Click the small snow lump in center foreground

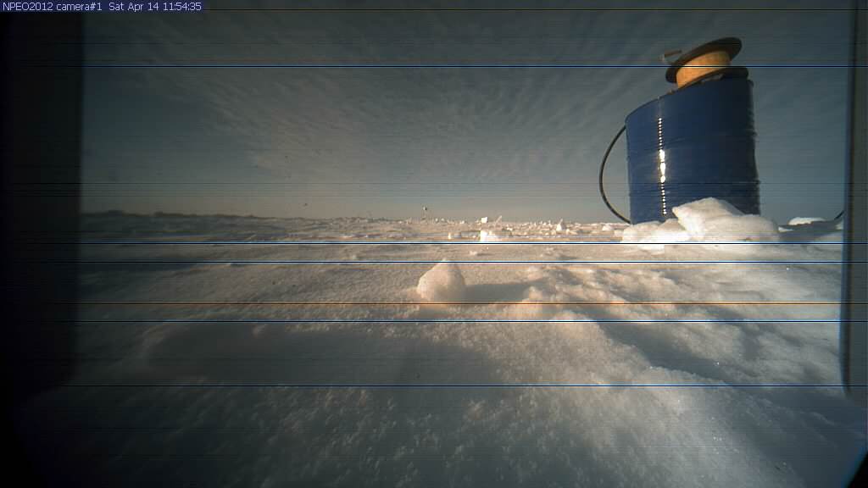[x=442, y=281]
